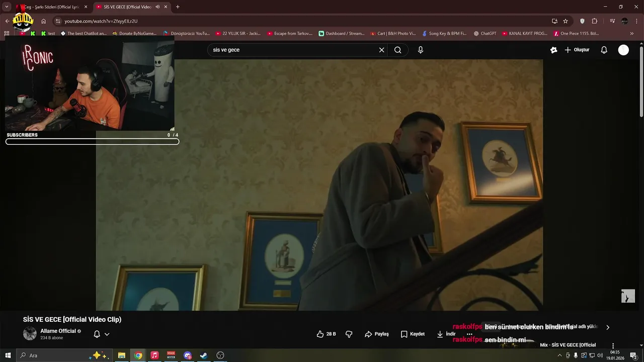644x362 pixels.
Task: Install or cast icon in address bar
Action: pyautogui.click(x=554, y=21)
